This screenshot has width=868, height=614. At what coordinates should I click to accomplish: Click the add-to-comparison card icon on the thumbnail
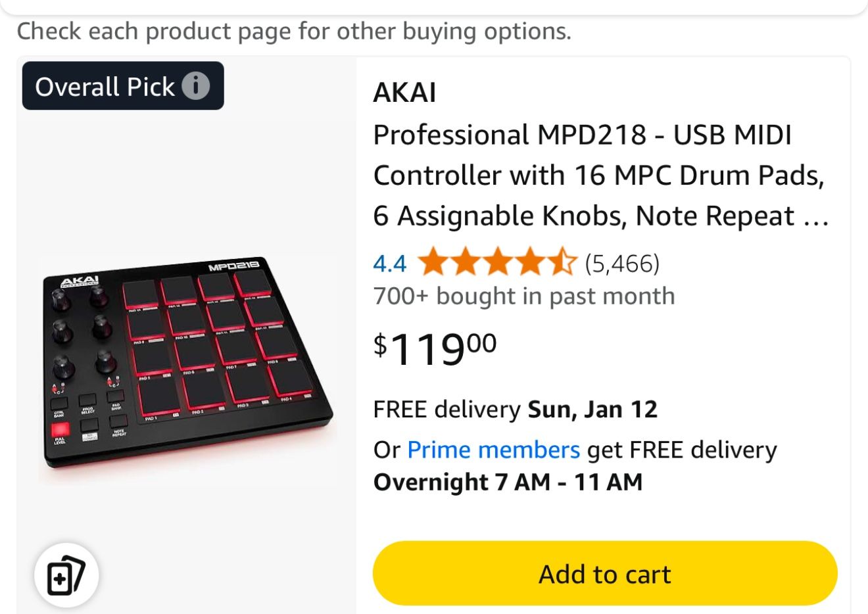pyautogui.click(x=66, y=575)
